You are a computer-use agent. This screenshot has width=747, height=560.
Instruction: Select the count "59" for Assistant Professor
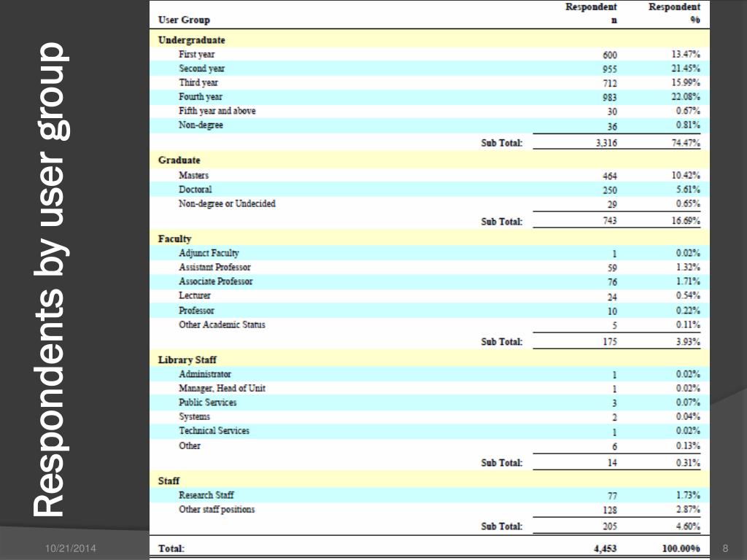612,268
